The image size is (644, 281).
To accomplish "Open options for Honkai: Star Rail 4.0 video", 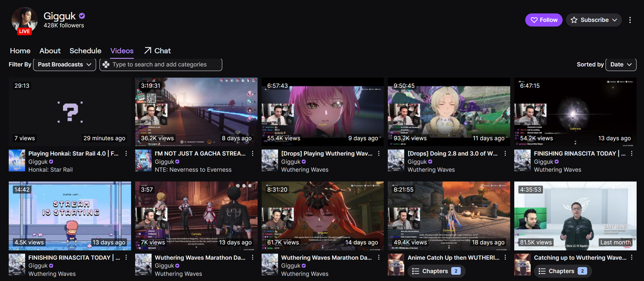I will coord(126,154).
